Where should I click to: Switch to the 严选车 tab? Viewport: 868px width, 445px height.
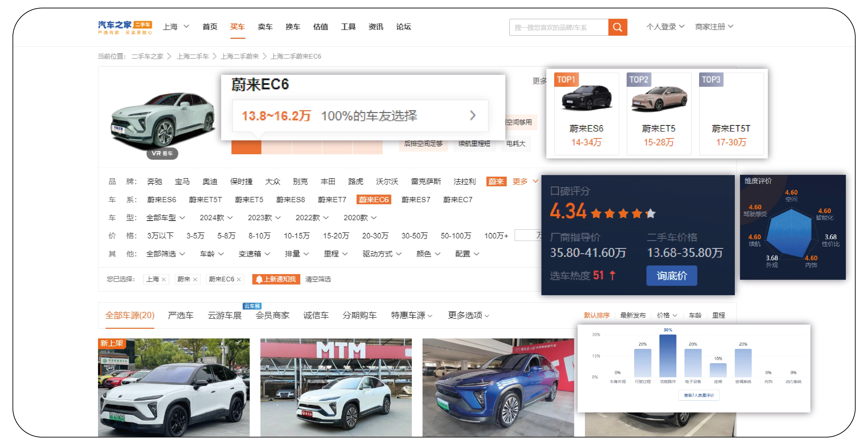click(180, 315)
